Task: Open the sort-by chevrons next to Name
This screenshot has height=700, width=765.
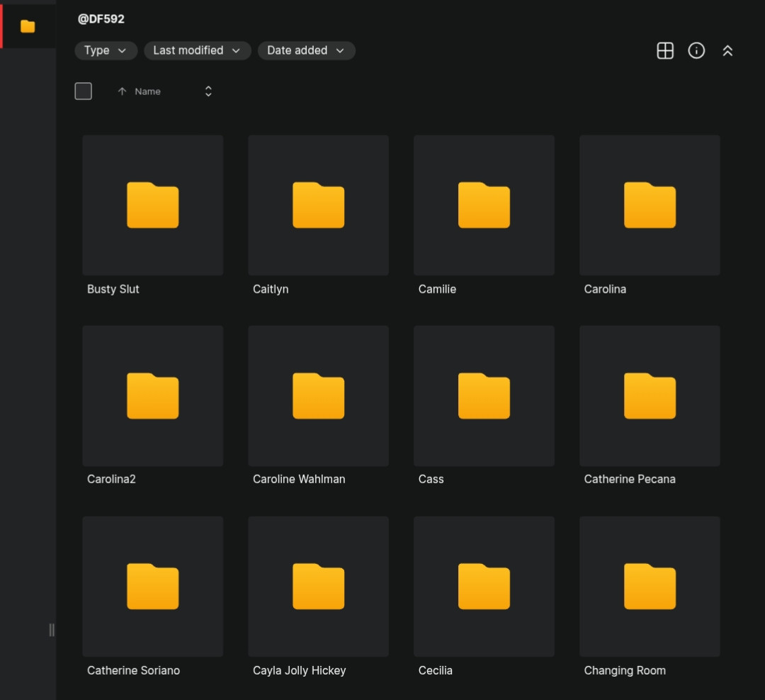Action: pos(208,91)
